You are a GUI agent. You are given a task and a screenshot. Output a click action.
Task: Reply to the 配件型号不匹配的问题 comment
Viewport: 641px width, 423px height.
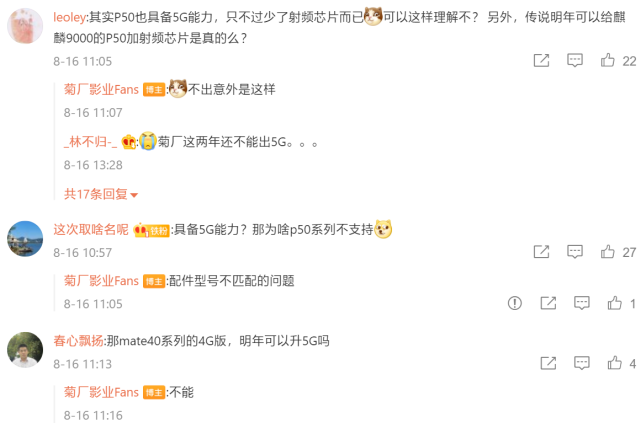(x=581, y=303)
